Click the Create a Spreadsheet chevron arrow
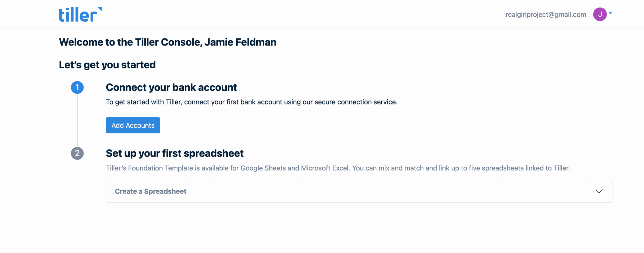 599,191
